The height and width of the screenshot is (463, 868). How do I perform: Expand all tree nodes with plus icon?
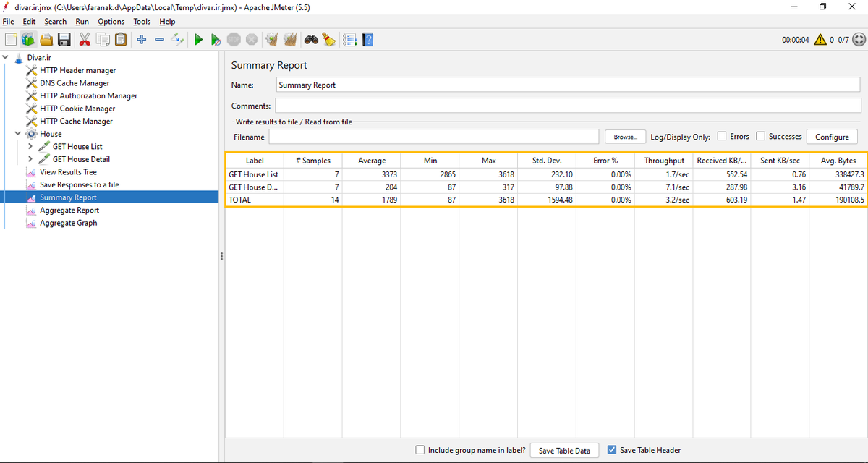pos(142,40)
